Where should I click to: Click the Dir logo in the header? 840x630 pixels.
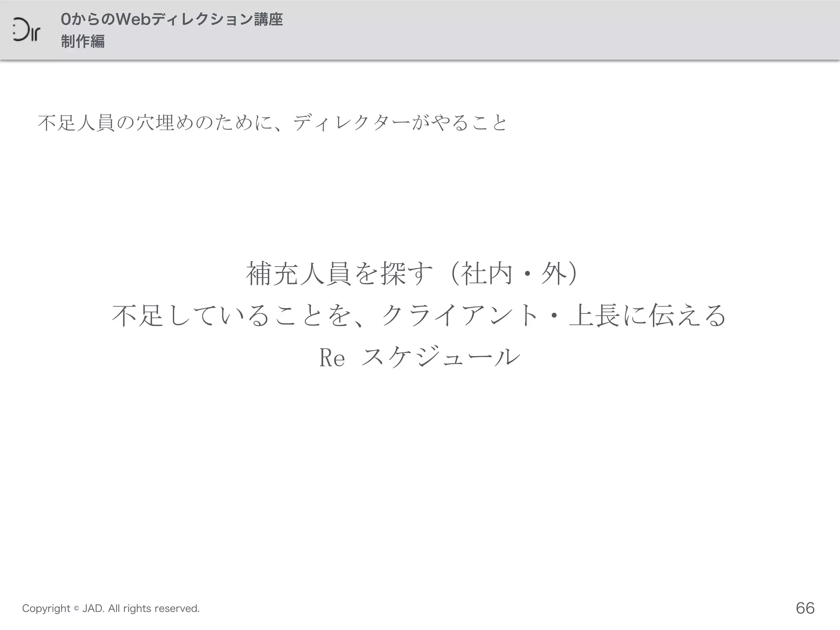(26, 30)
